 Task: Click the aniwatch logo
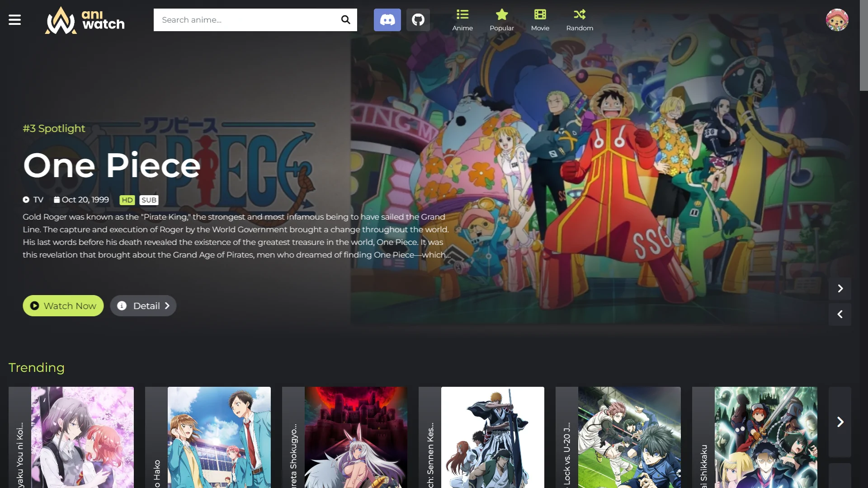[85, 20]
